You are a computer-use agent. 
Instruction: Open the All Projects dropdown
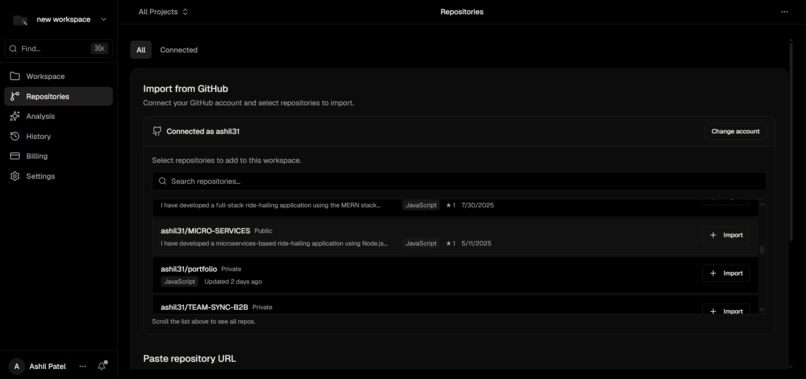pos(163,12)
